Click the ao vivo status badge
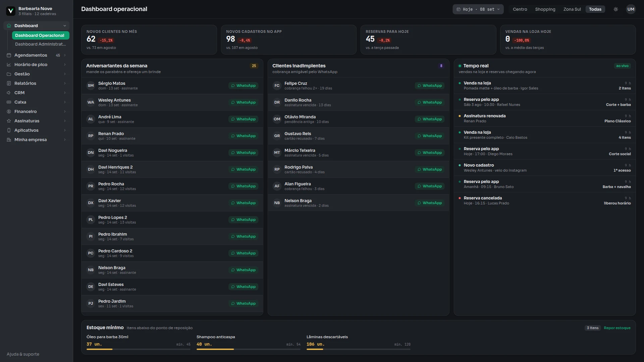Screen dimensions: 644x362 coord(622,66)
